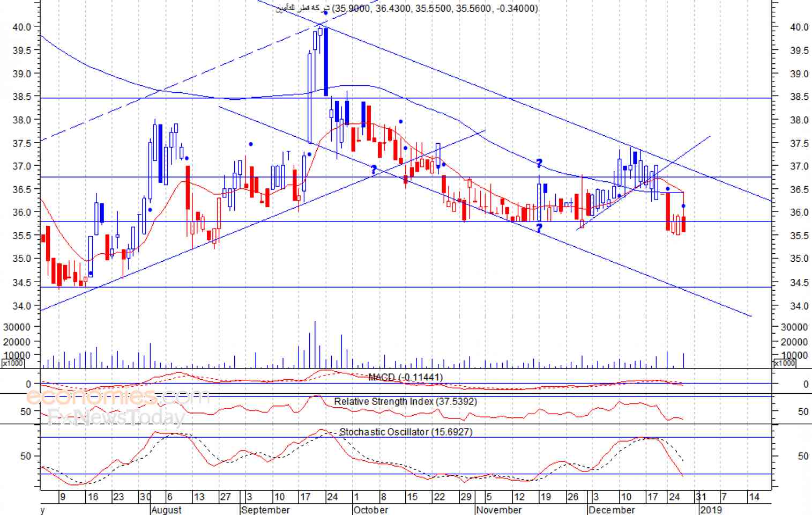The image size is (812, 515).
Task: Select the 35.5 value on the left price axis
Action: 21,236
